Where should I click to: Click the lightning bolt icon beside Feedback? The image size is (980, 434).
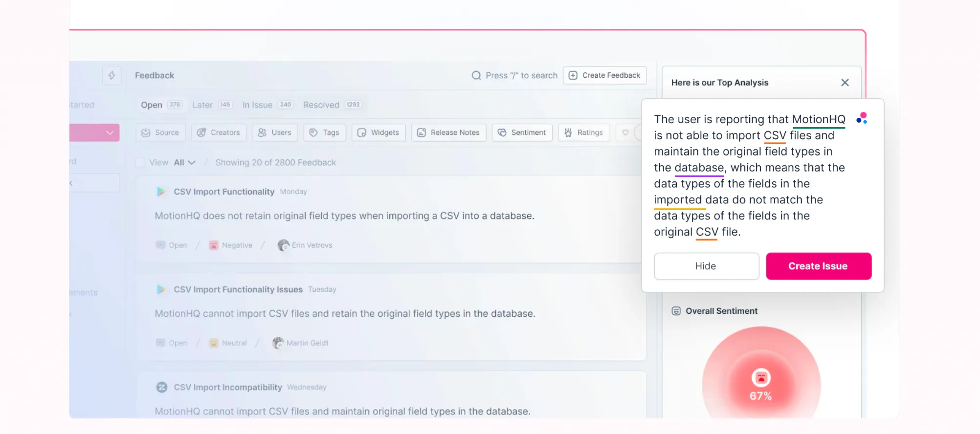(x=111, y=75)
